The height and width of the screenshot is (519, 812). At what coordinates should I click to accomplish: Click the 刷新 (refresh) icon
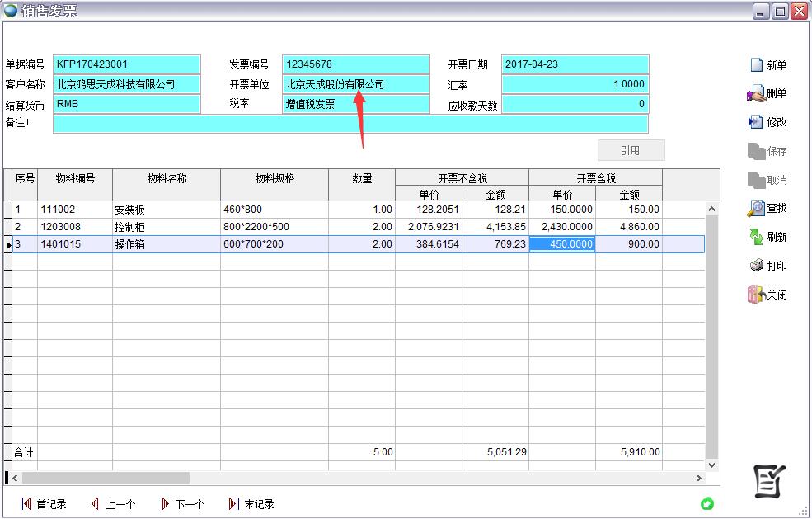pyautogui.click(x=756, y=237)
